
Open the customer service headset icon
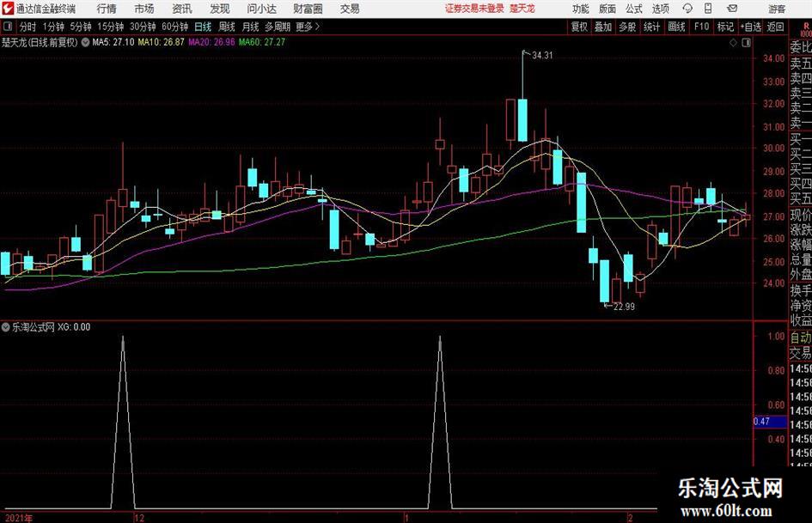tap(687, 9)
